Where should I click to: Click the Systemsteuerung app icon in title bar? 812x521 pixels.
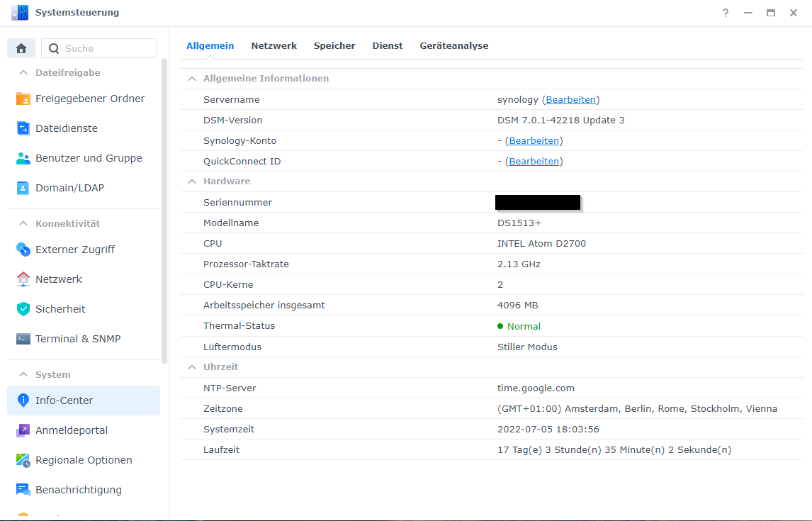pos(21,13)
